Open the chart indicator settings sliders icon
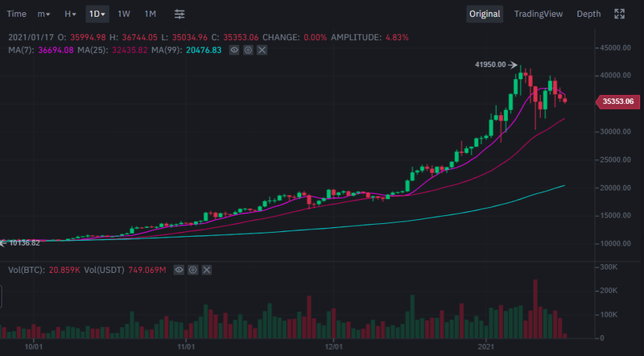Image resolution: width=644 pixels, height=356 pixels. pyautogui.click(x=180, y=14)
